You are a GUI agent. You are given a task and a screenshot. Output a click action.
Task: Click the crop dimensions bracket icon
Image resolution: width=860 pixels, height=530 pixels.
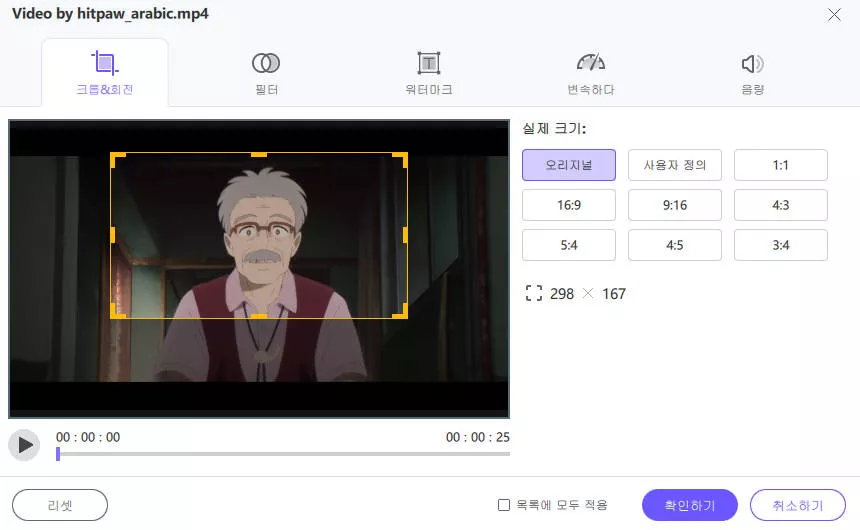click(x=534, y=294)
